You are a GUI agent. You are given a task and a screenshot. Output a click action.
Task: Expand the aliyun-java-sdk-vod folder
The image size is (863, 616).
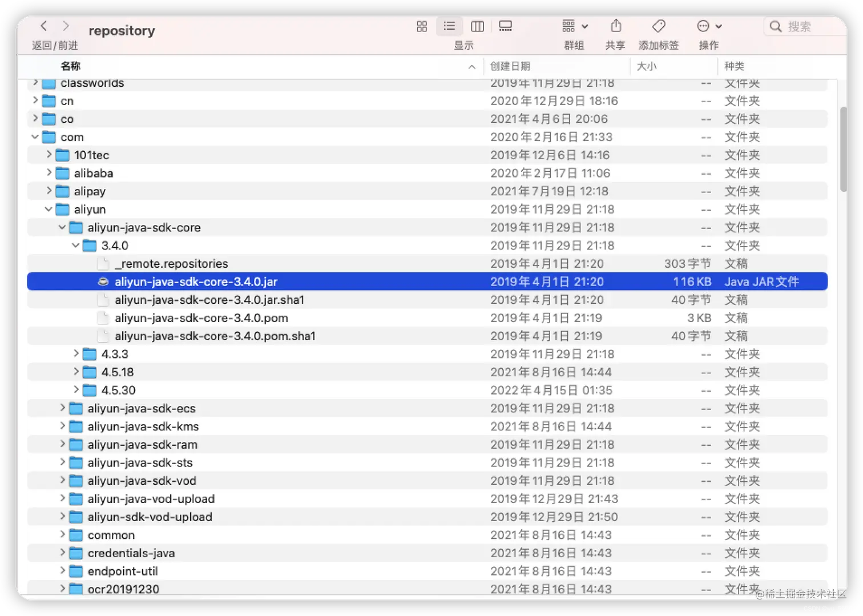tap(62, 481)
